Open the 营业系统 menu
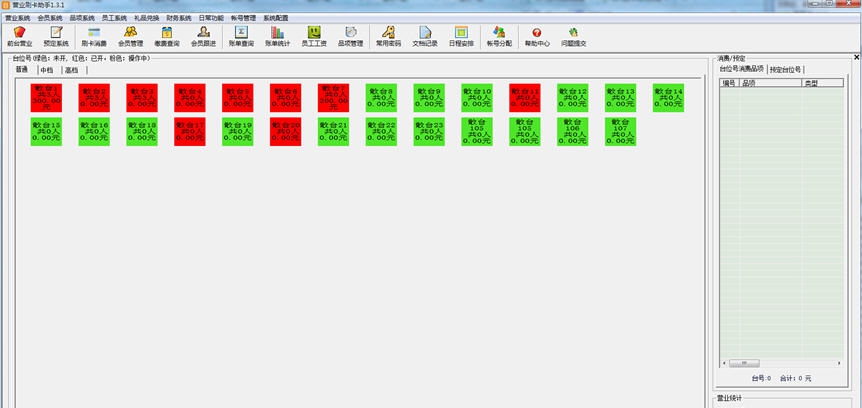 point(18,18)
